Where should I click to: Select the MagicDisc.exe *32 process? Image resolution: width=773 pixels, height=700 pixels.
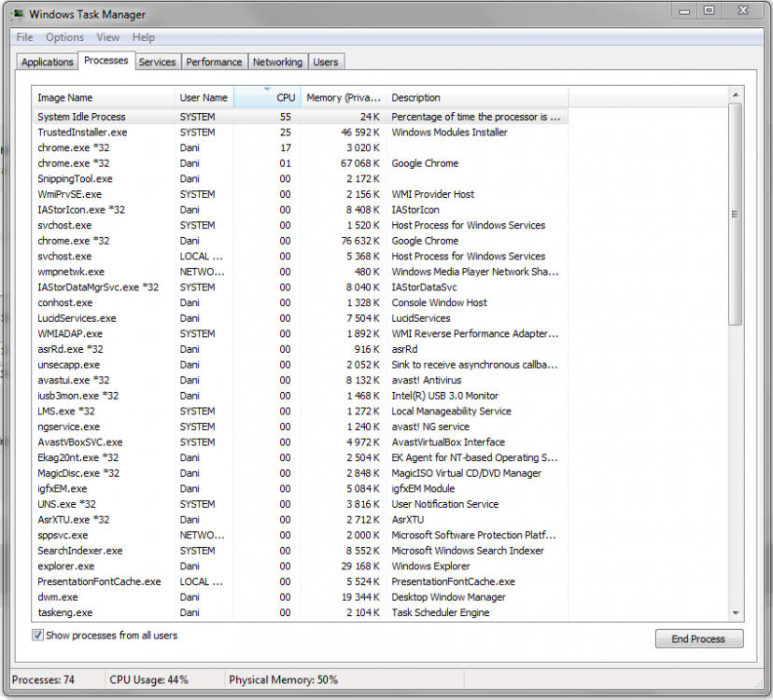coord(300,473)
